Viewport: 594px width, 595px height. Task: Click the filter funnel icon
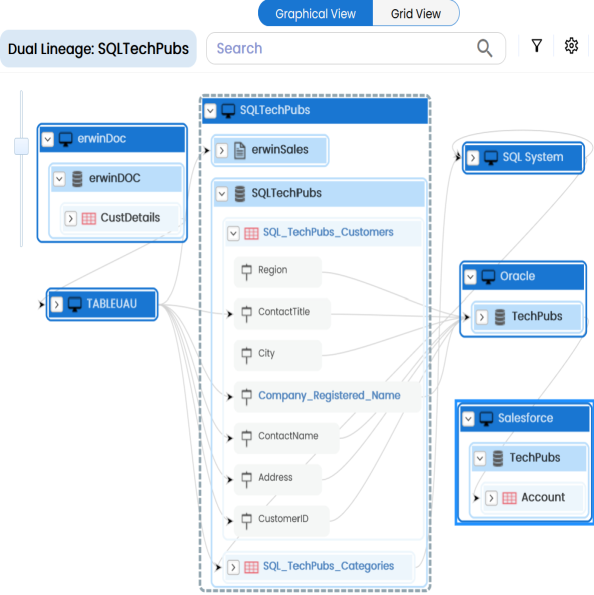point(536,46)
